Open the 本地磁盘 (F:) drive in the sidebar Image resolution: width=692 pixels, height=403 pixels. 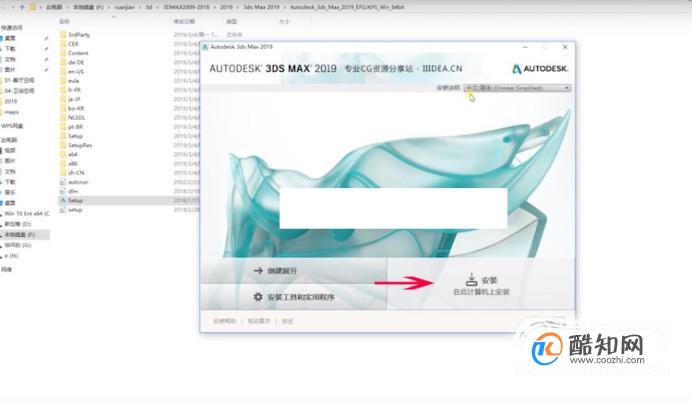(19, 235)
